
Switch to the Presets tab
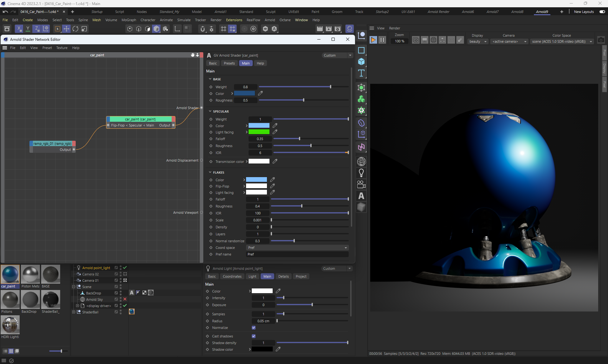(x=229, y=63)
